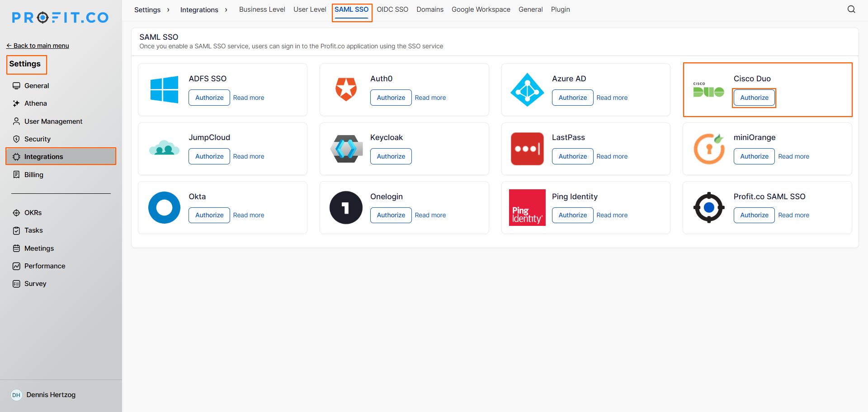The image size is (868, 412).
Task: Click the Okta blue ring logo
Action: 164,208
